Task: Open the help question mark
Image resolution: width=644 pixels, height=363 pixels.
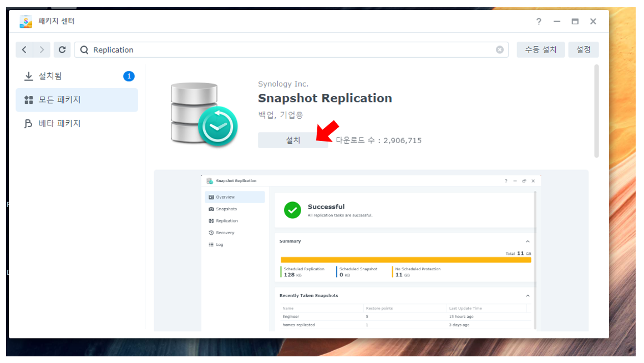Action: (x=539, y=22)
